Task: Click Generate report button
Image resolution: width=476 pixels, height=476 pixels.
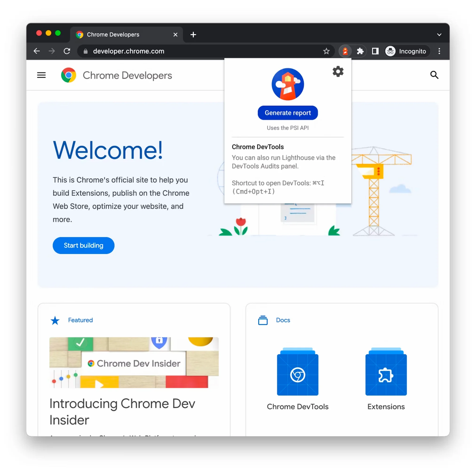Action: (288, 113)
